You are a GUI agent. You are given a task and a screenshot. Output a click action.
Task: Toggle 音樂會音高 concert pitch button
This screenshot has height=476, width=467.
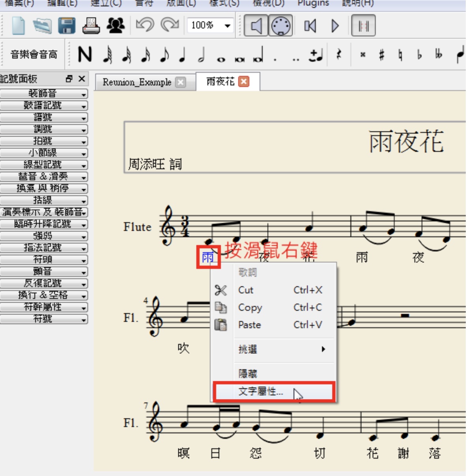point(34,55)
